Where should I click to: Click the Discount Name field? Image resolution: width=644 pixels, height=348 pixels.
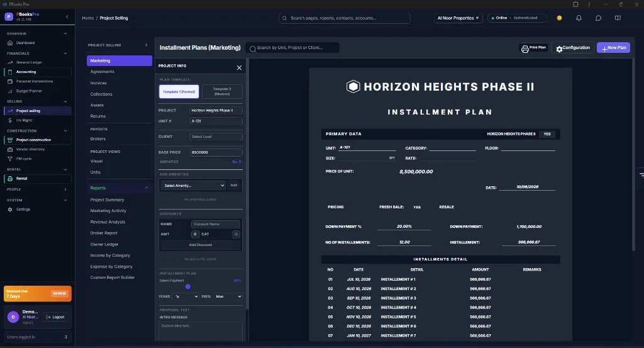(215, 224)
